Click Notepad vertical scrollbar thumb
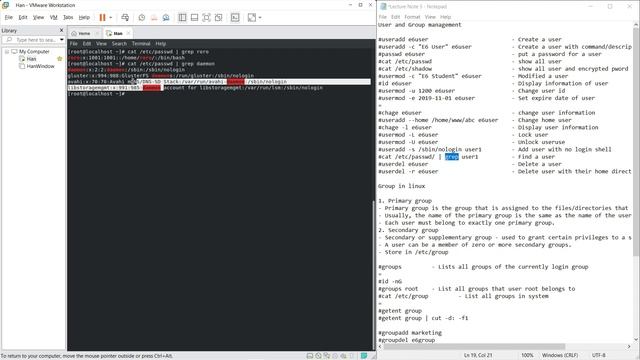 coord(636,142)
